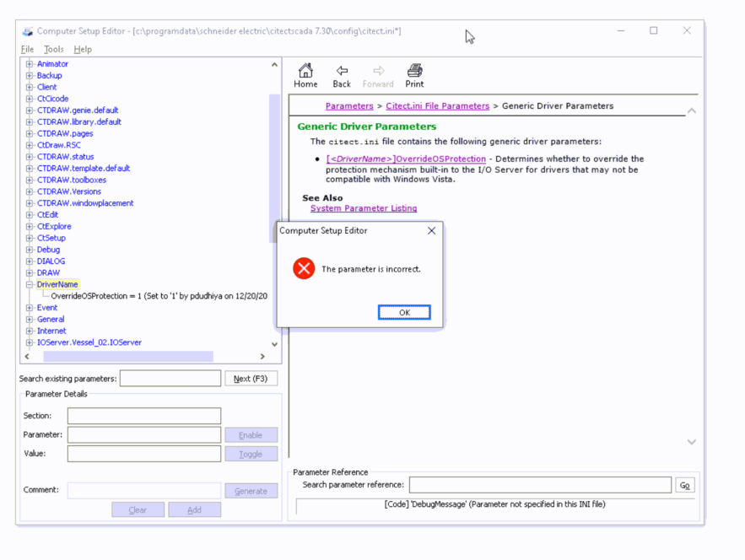Viewport: 745px width, 560px height.
Task: Select DIALOG in tree
Action: (x=51, y=261)
